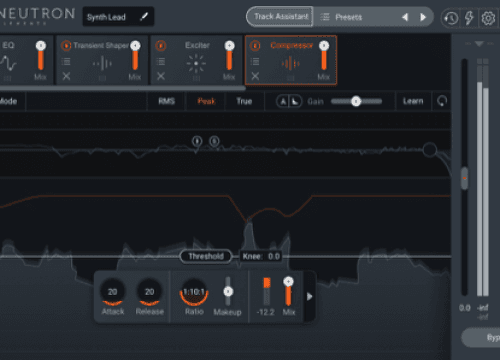Open the Track Assistant
This screenshot has width=500, height=360.
280,17
